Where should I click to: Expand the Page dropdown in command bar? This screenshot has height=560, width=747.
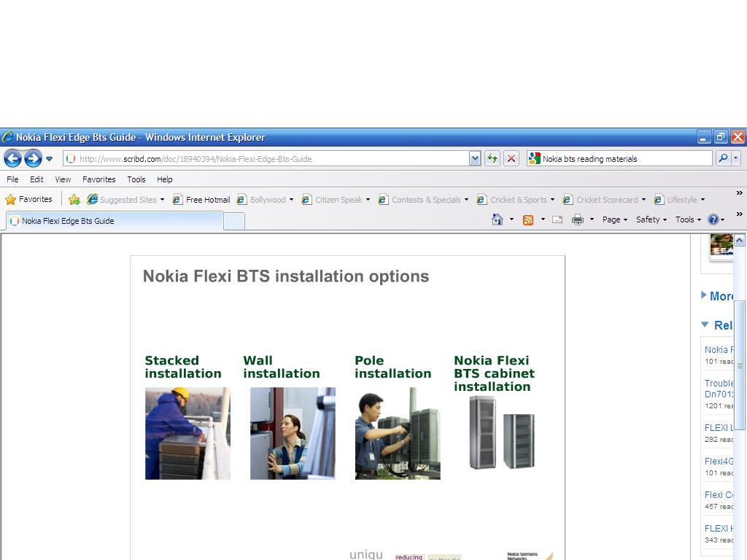coord(615,219)
